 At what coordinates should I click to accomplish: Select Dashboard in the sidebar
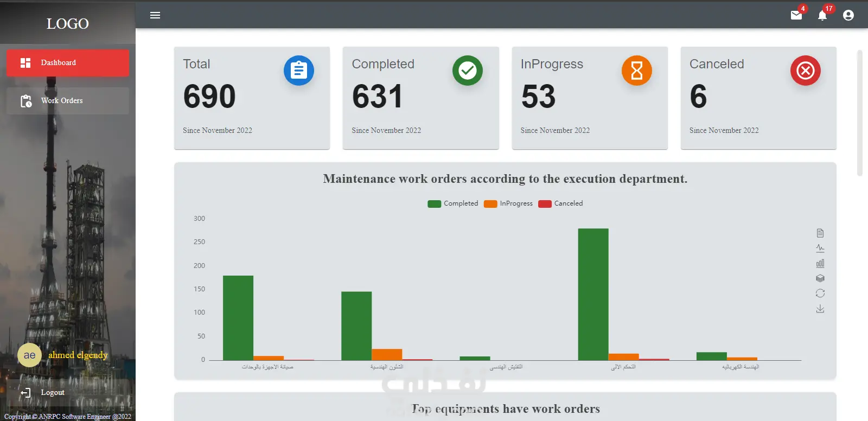[x=68, y=63]
